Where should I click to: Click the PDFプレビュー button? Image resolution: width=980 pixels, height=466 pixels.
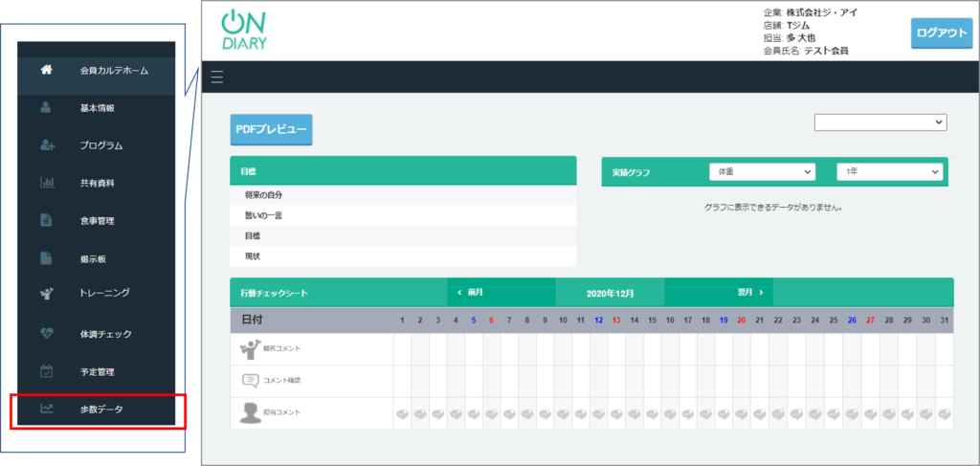click(271, 130)
